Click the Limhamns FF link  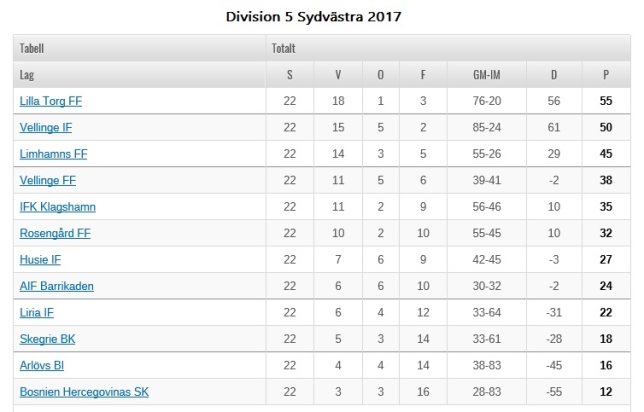click(53, 154)
